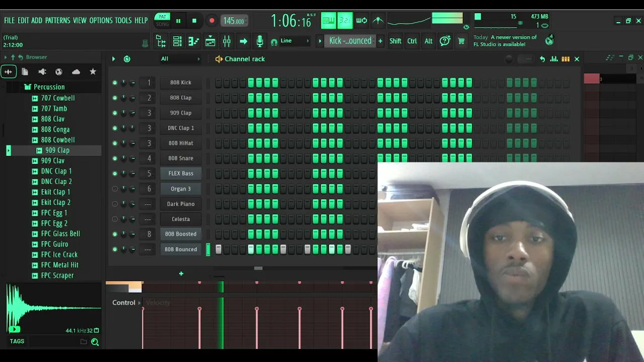Unmute the Organ 3 channel
The height and width of the screenshot is (362, 644).
pos(115,189)
